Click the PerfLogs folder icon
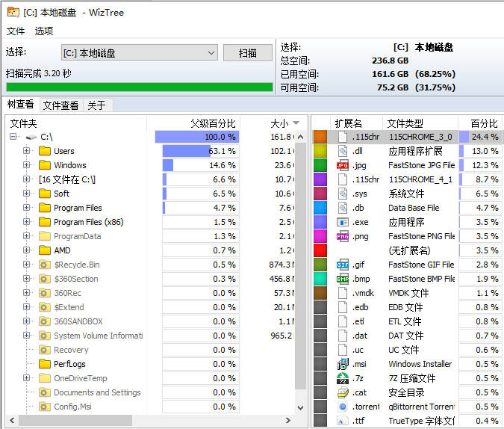The image size is (504, 429). point(45,364)
